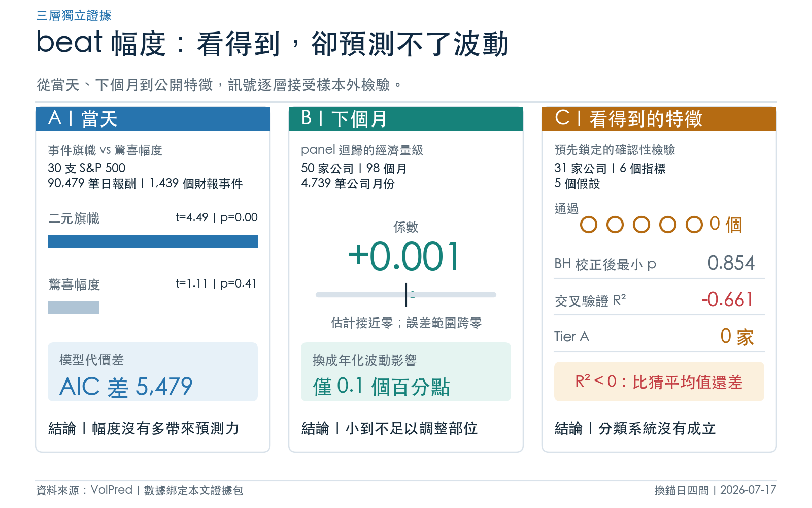Click '5 個假設' text
The width and height of the screenshot is (812, 508).
pyautogui.click(x=578, y=183)
